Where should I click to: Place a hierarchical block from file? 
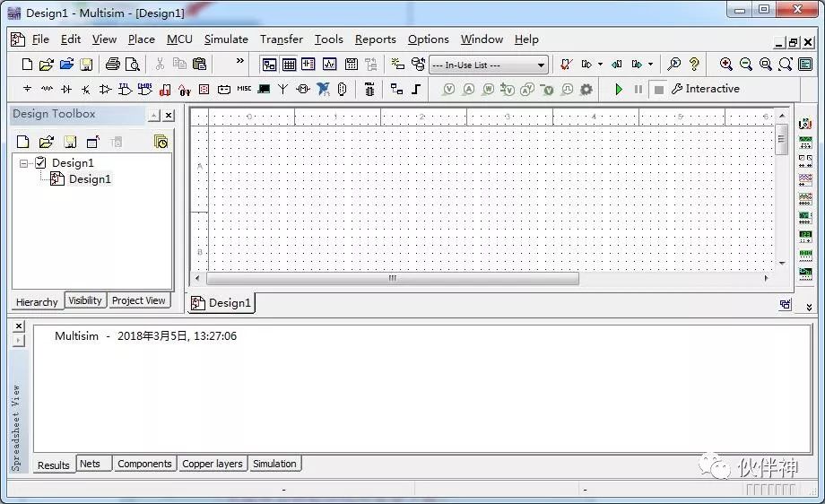[396, 89]
